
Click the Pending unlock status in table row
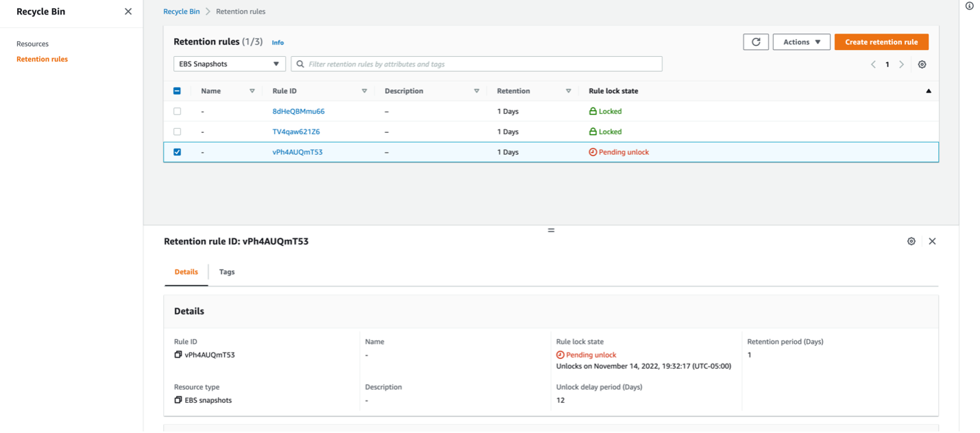pyautogui.click(x=619, y=152)
